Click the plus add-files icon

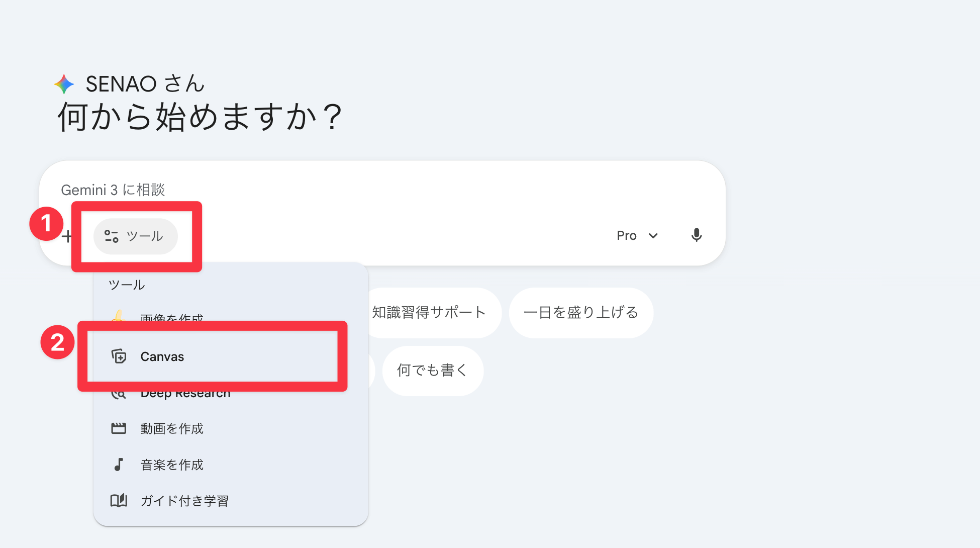coord(67,236)
